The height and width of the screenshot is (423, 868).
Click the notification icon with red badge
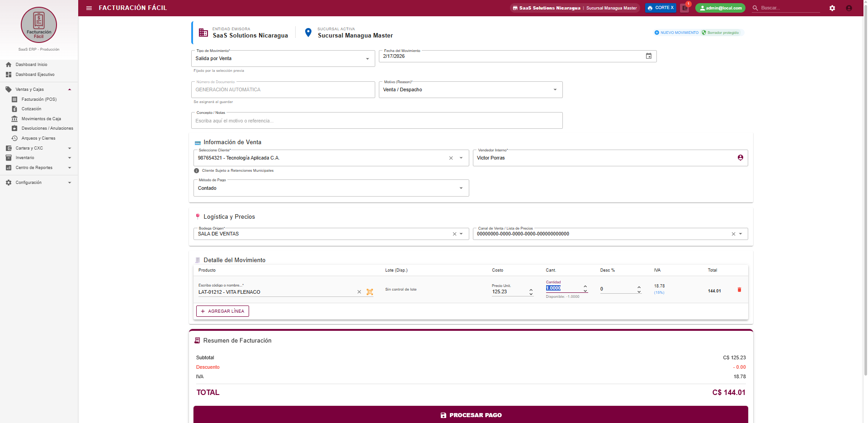[685, 8]
